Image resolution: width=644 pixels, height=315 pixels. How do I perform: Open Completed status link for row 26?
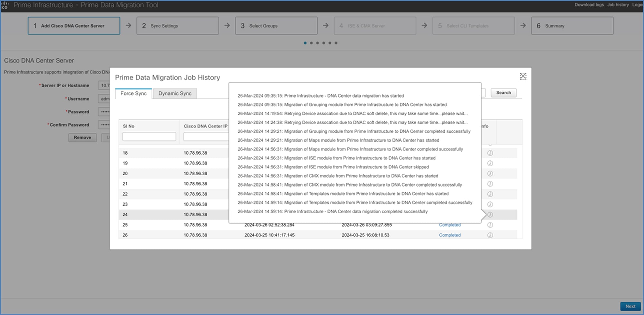tap(450, 235)
